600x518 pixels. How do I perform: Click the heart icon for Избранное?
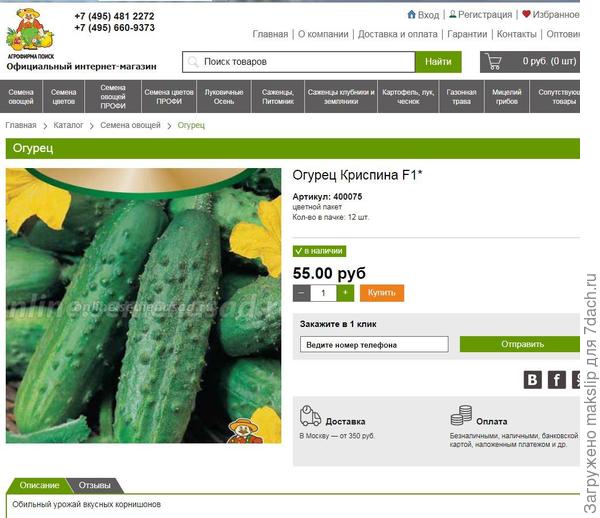(x=526, y=14)
